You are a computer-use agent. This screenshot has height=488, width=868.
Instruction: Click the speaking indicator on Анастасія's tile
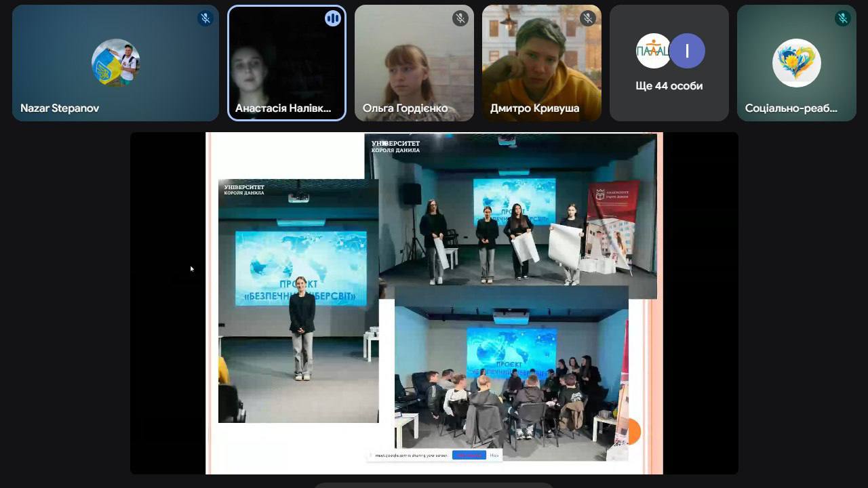[332, 19]
